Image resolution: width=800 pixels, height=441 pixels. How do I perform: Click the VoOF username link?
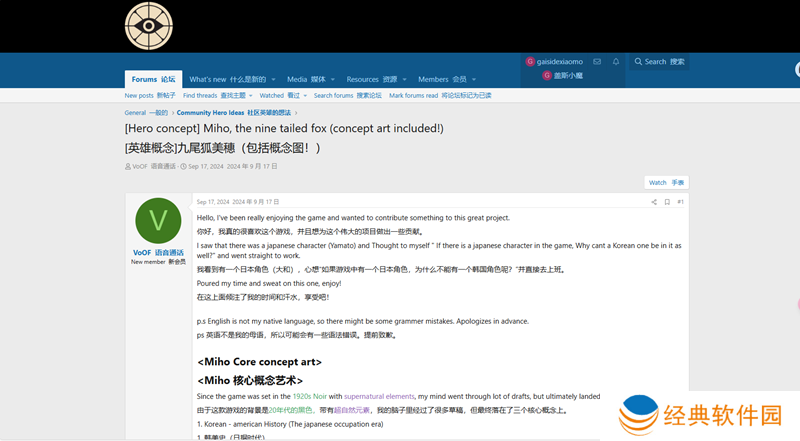click(141, 252)
